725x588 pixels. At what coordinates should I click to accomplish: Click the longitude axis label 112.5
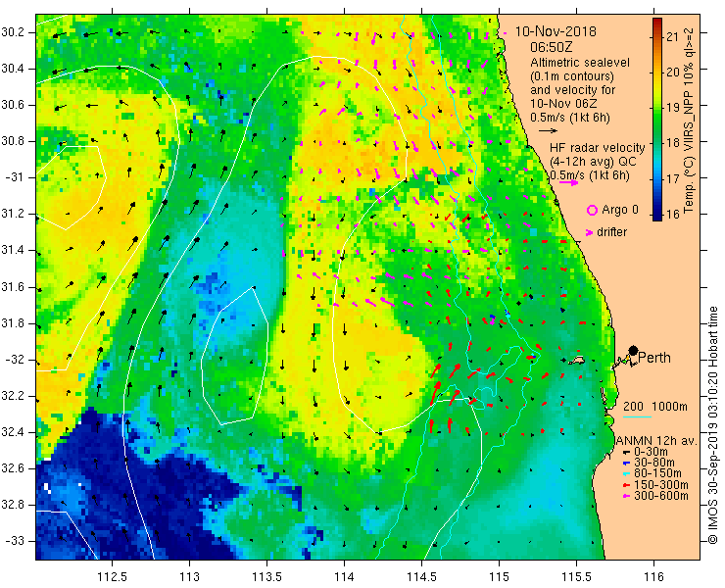pyautogui.click(x=113, y=576)
